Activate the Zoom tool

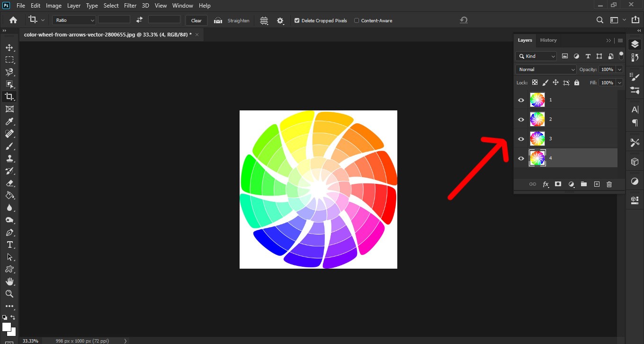(x=9, y=294)
